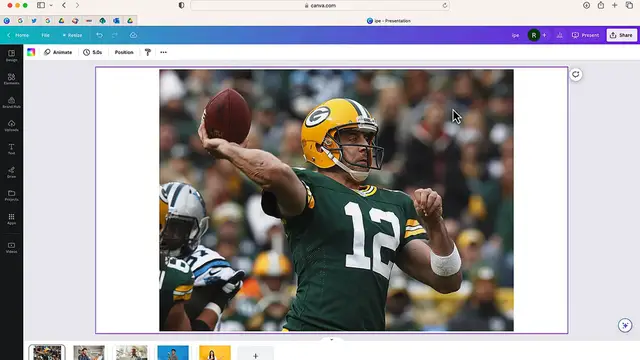Click the Undo arrow

pos(100,35)
